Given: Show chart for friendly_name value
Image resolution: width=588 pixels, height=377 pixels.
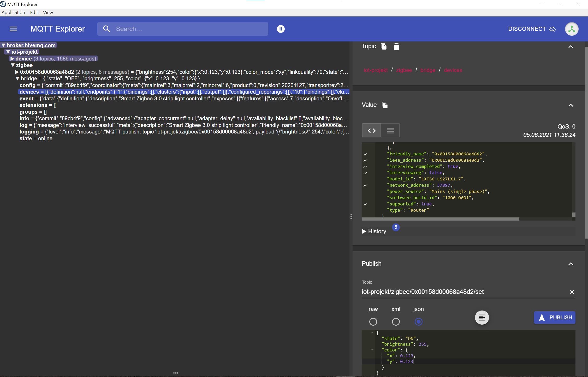Looking at the screenshot, I should pyautogui.click(x=365, y=154).
